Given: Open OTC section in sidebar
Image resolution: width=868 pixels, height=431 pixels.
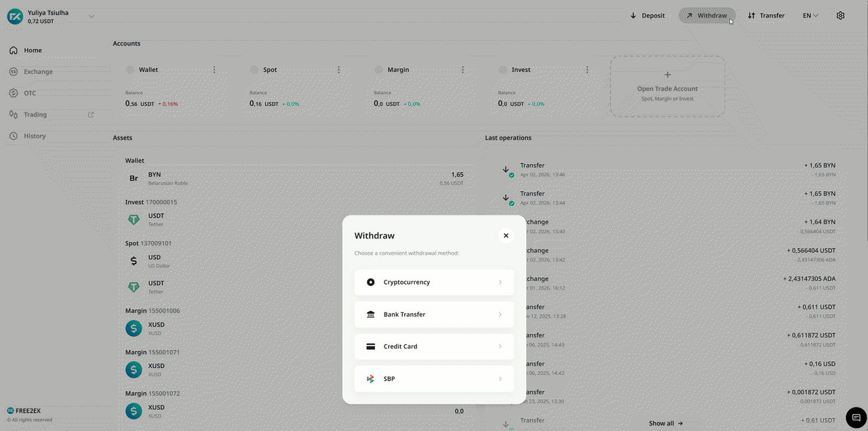Looking at the screenshot, I should [30, 94].
